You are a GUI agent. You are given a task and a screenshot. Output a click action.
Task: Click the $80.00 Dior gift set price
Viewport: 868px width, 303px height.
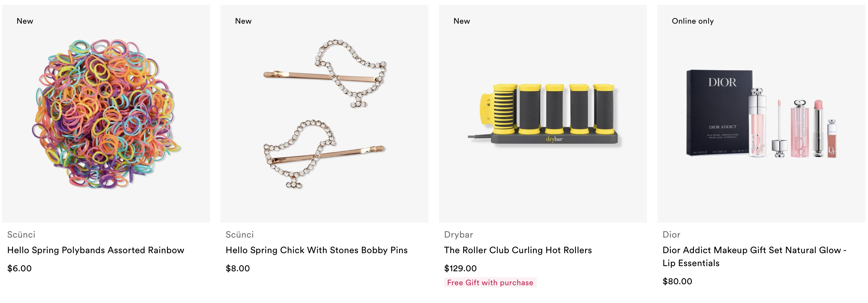677,281
